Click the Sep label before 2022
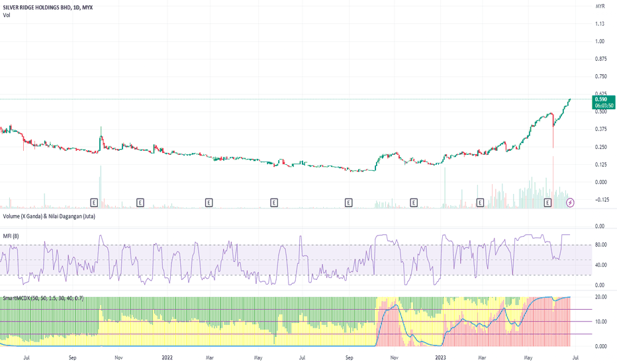617x364 pixels. [72, 357]
